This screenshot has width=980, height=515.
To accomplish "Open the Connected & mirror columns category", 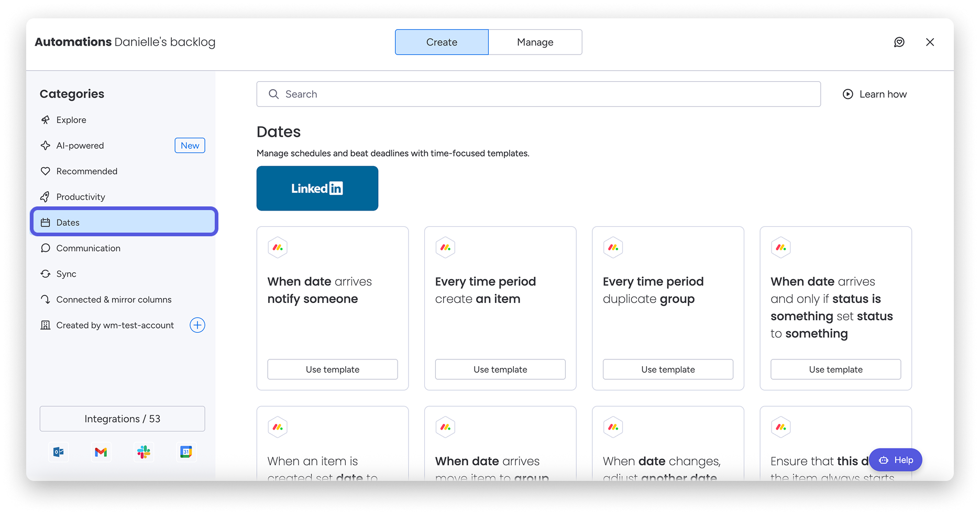I will click(114, 300).
